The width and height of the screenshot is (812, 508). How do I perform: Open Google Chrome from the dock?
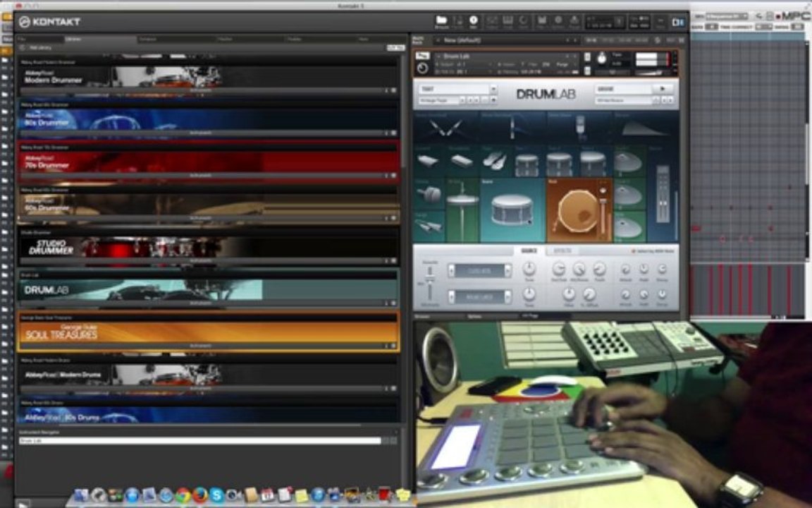tap(183, 495)
